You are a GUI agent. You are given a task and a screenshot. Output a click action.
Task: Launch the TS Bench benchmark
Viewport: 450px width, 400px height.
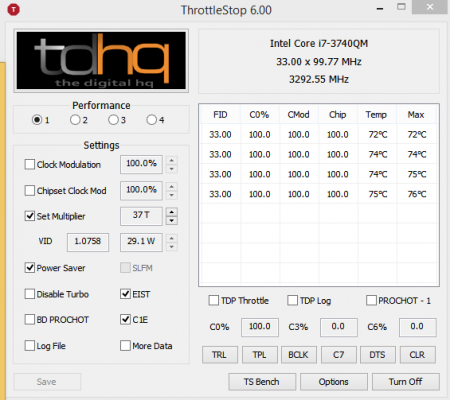(x=262, y=382)
